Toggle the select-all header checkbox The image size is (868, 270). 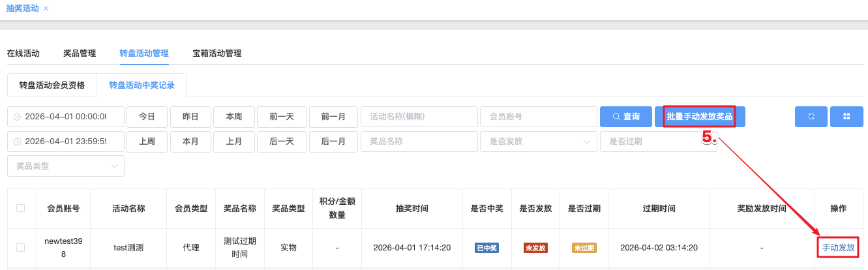(21, 208)
